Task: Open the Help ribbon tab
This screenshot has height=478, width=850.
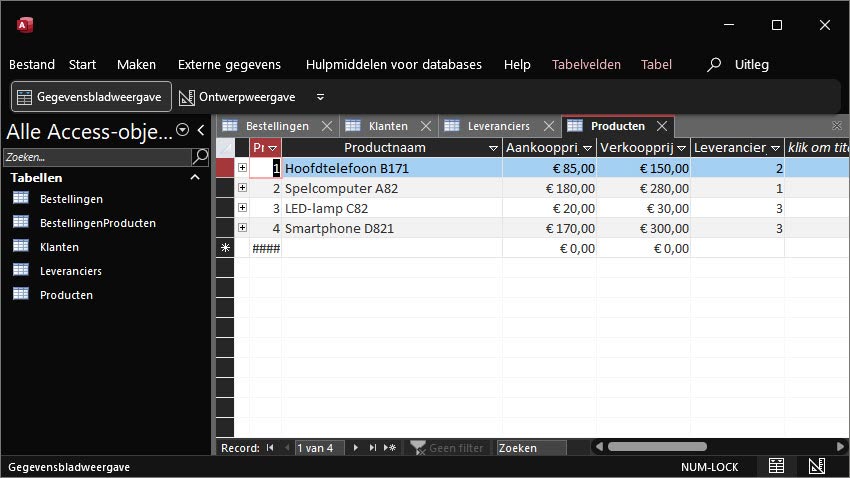Action: pos(517,64)
